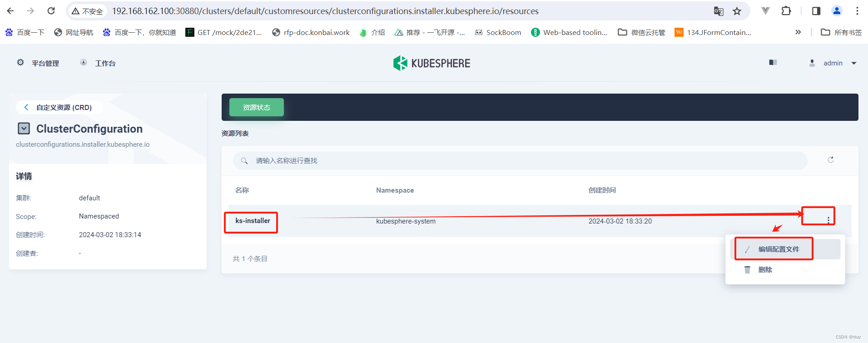This screenshot has height=343, width=868.
Task: Open the 百度一下 bookmark
Action: pyautogui.click(x=25, y=32)
